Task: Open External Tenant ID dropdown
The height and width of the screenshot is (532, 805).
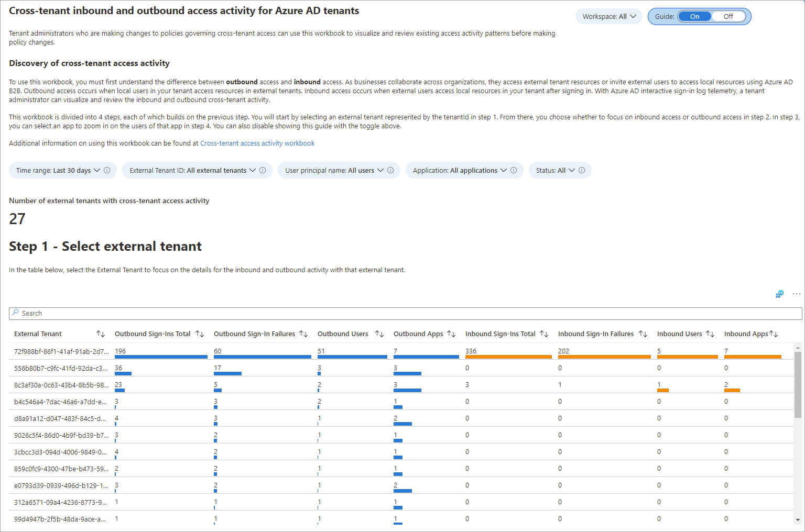Action: (x=197, y=170)
